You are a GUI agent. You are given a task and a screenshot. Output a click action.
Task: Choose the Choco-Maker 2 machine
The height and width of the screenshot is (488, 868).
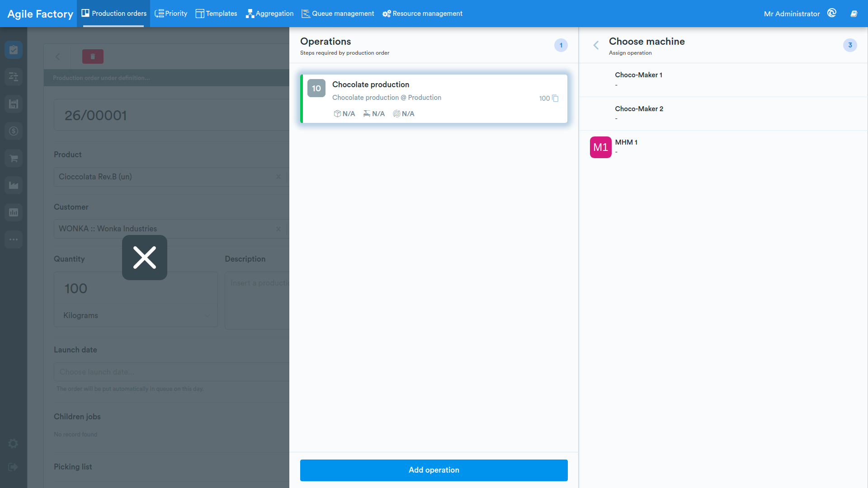point(723,114)
